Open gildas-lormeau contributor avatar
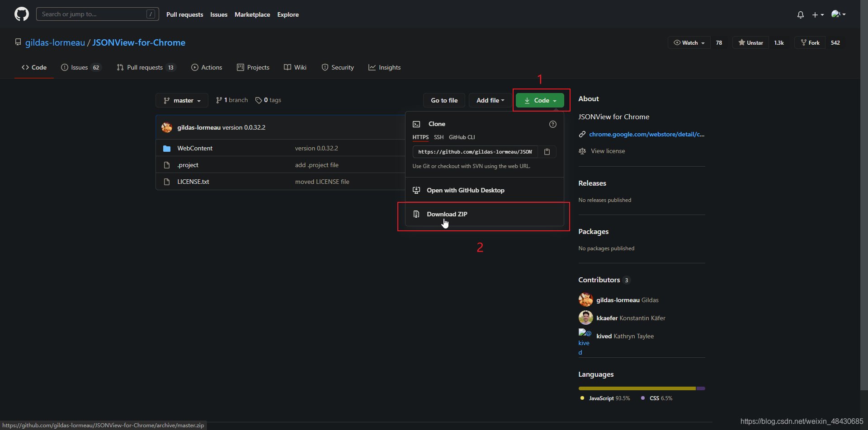This screenshot has width=868, height=430. [x=586, y=300]
